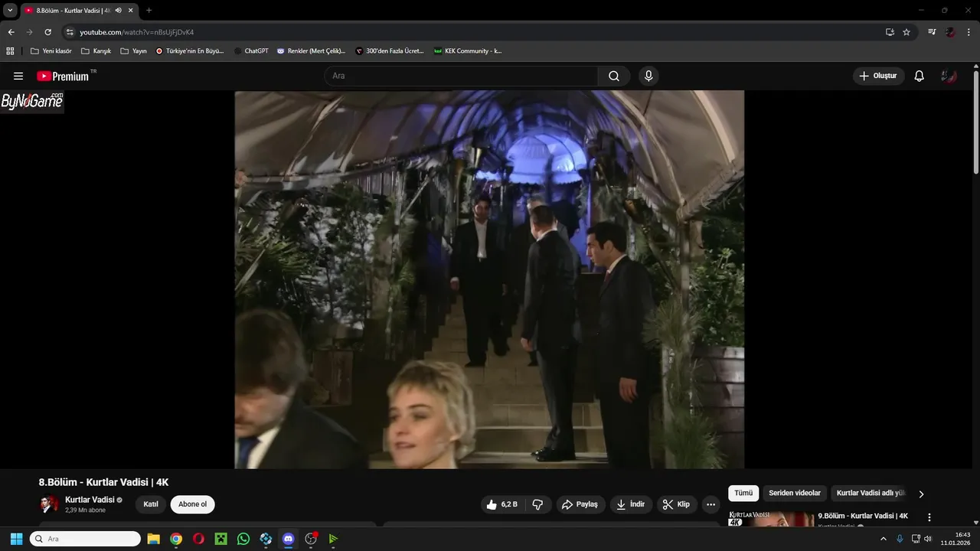Open File Explorer from the taskbar

pos(153,539)
